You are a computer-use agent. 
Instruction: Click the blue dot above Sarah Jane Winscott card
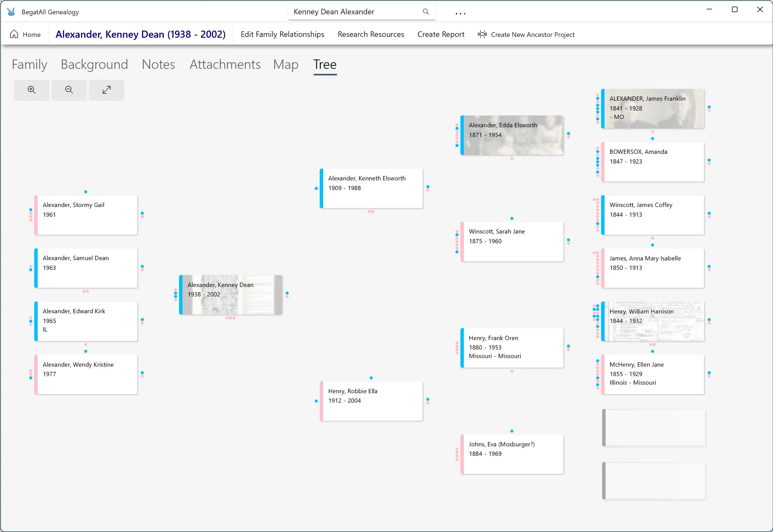[512, 218]
